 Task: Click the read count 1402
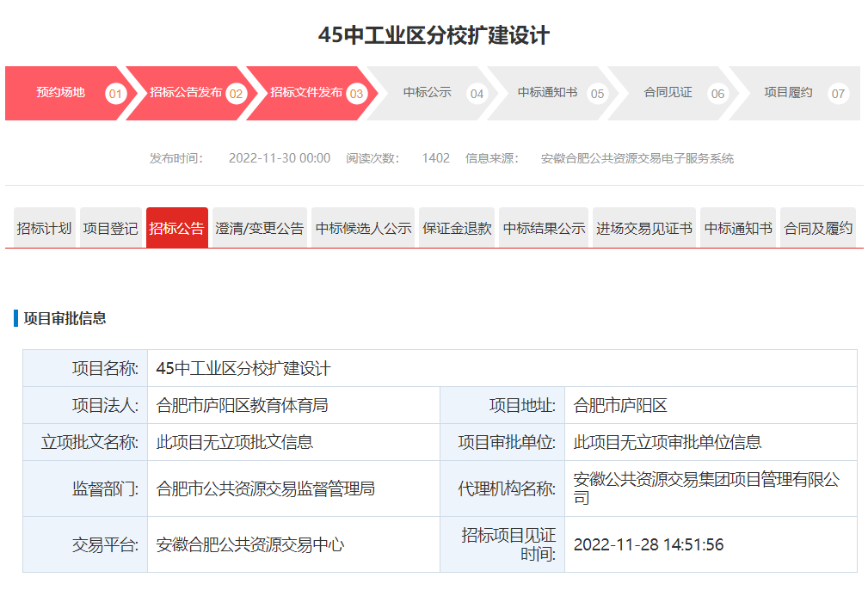click(x=435, y=158)
